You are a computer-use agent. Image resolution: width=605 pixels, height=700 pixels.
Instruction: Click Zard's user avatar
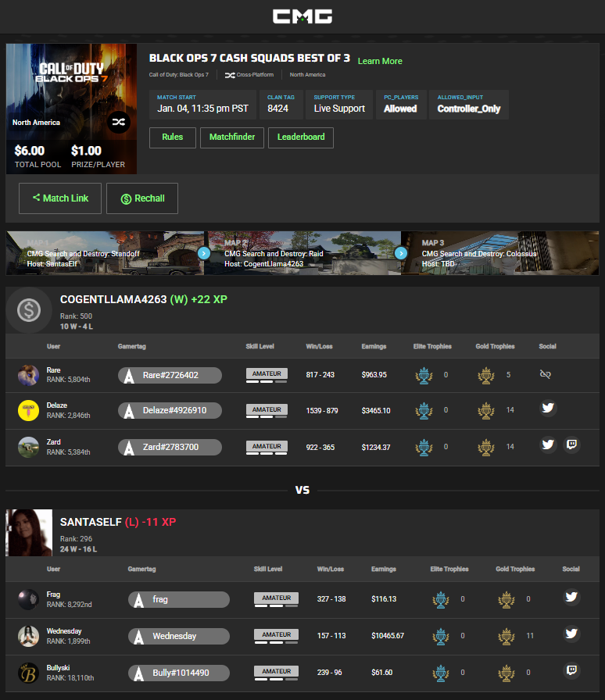click(28, 448)
